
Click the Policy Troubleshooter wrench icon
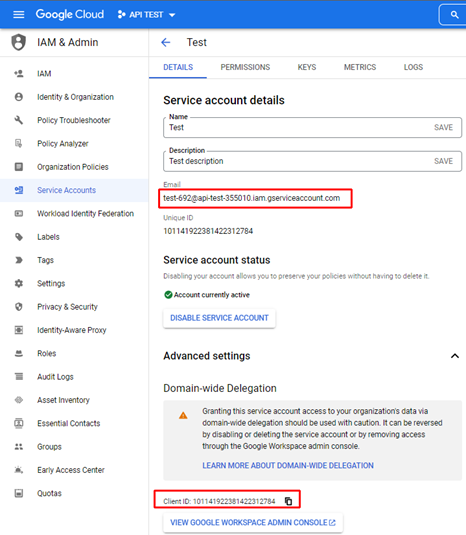[x=19, y=120]
